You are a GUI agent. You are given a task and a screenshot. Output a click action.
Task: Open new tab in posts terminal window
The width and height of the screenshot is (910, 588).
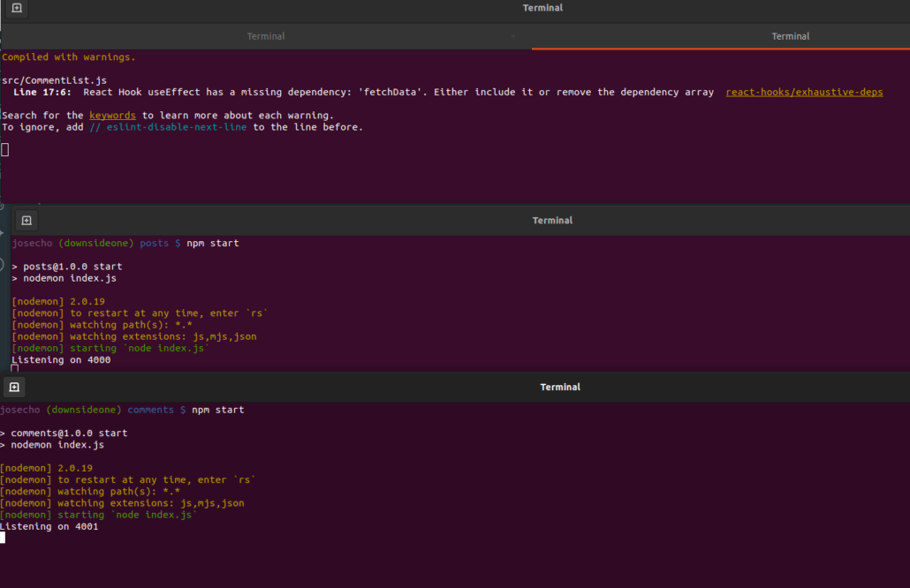coord(27,221)
